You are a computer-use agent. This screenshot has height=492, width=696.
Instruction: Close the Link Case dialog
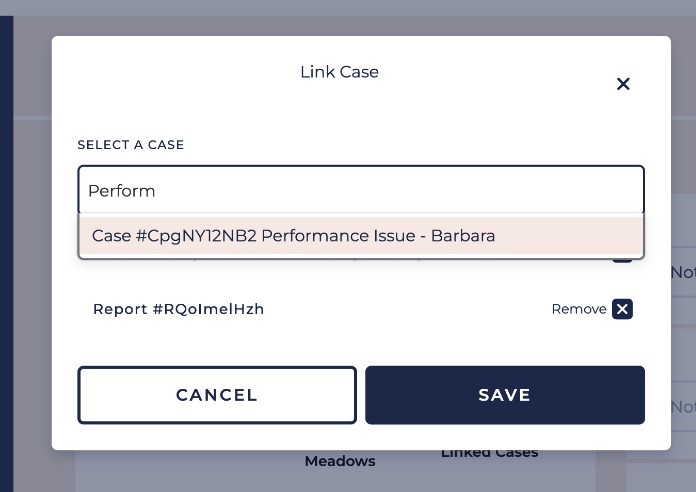point(623,84)
